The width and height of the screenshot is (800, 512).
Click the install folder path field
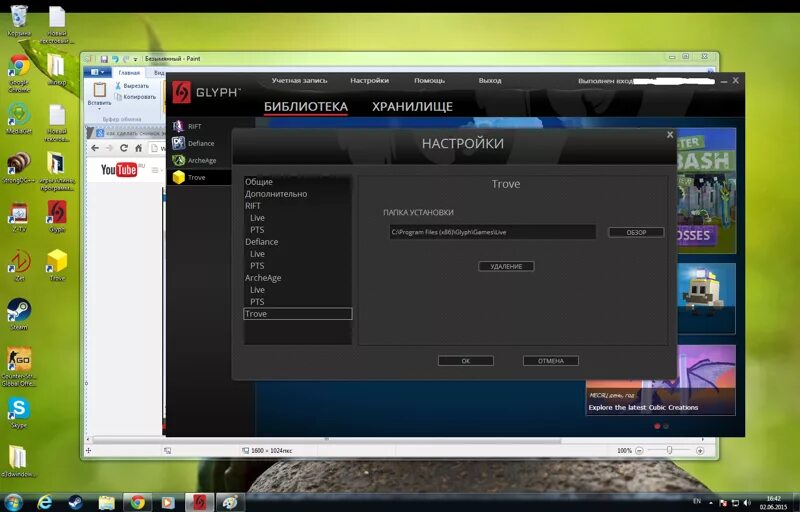(492, 232)
